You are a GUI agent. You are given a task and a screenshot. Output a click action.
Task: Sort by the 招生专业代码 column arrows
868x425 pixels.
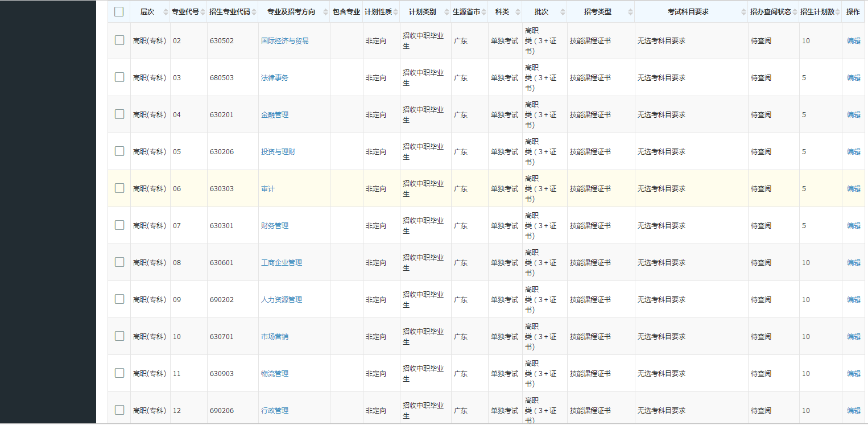(254, 12)
